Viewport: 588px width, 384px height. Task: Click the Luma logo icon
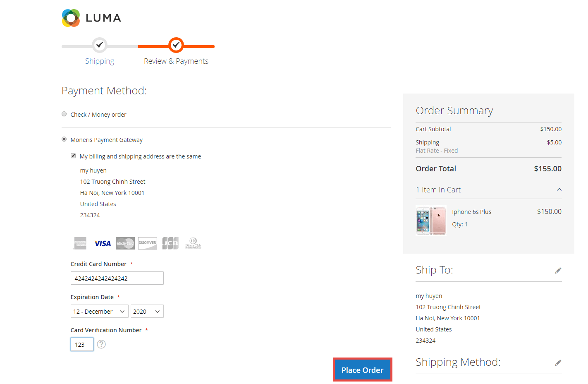[x=71, y=18]
